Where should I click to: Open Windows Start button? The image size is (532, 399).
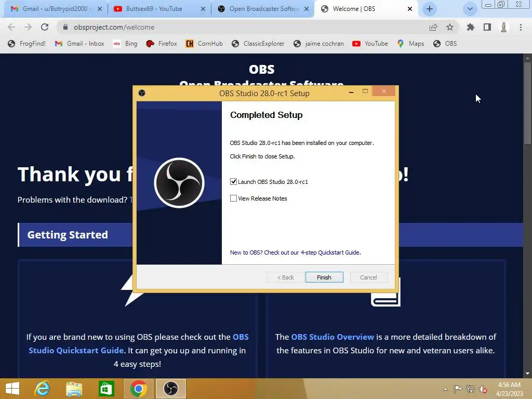[12, 389]
